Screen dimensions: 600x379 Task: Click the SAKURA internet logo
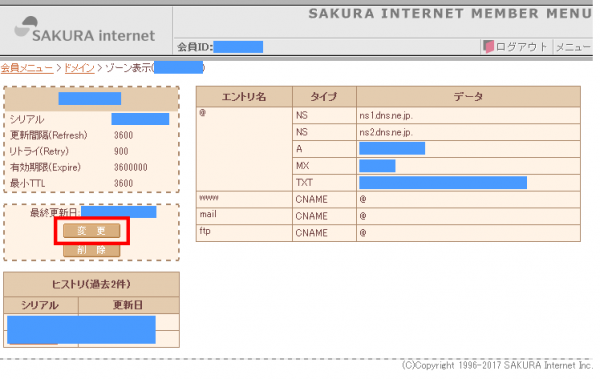pyautogui.click(x=85, y=30)
